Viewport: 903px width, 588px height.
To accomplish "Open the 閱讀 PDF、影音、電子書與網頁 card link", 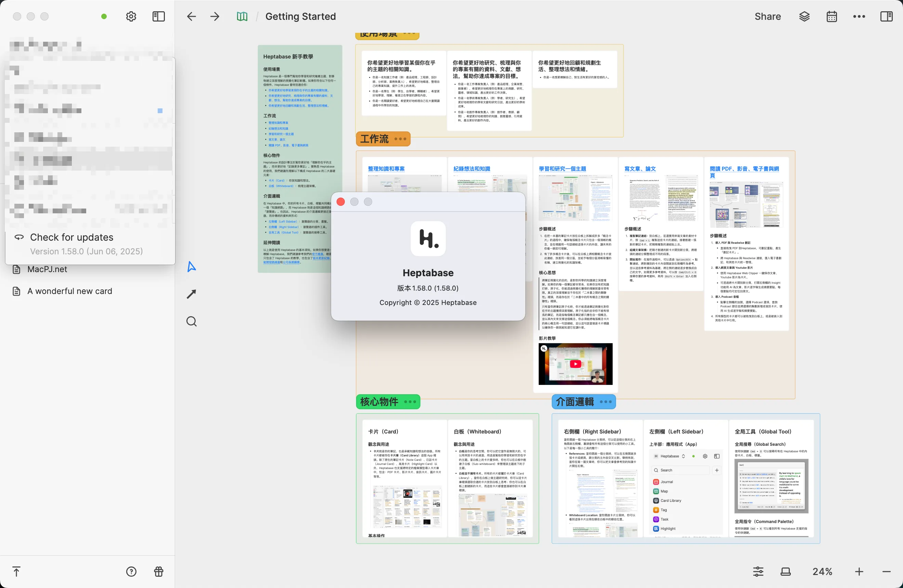I will [744, 172].
